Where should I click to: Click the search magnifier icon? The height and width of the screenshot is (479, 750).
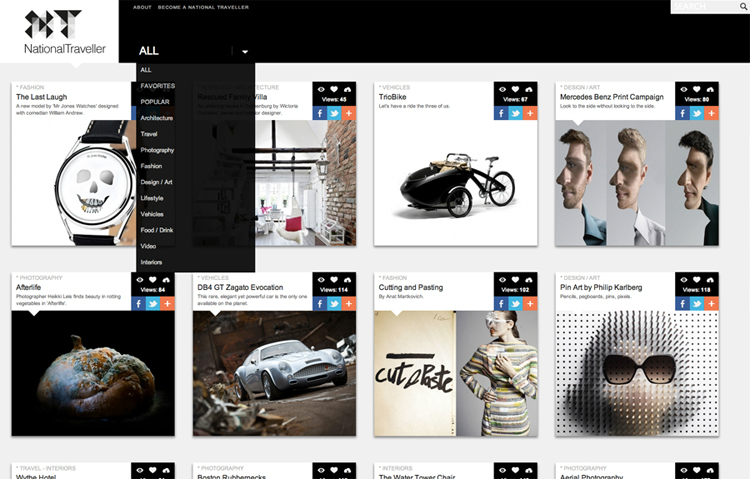point(744,7)
